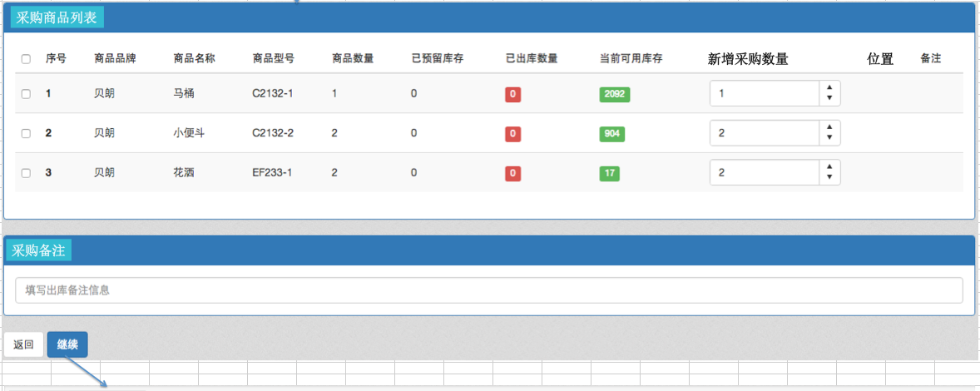Image resolution: width=980 pixels, height=391 pixels.
Task: Click the 当前可用库存 column header
Action: click(x=631, y=59)
